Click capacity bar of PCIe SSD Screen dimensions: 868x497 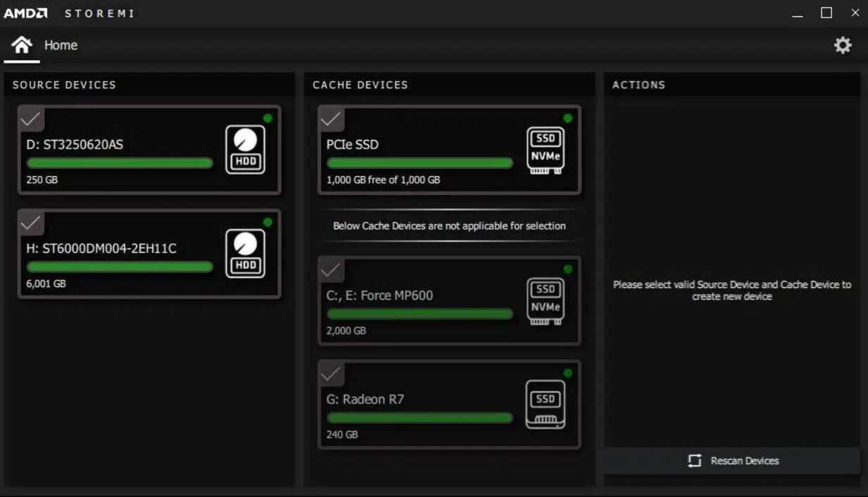pos(420,163)
